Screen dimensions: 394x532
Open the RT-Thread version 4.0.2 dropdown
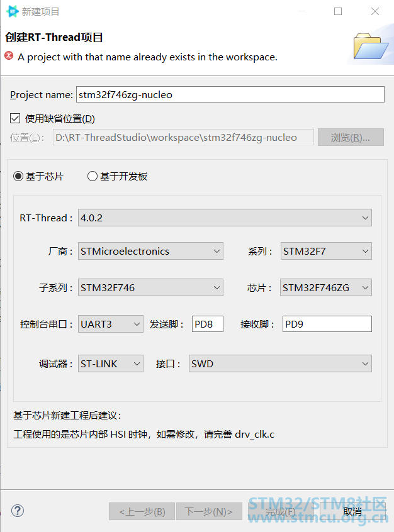coord(225,218)
